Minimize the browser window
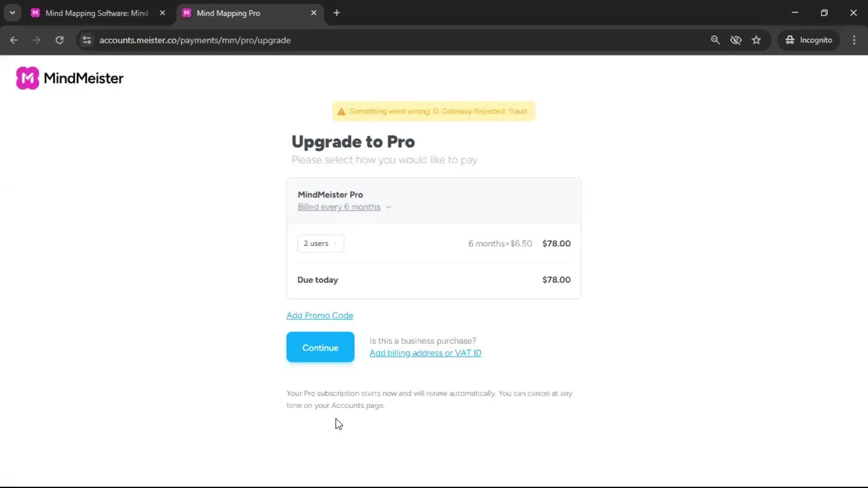Screen dimensions: 868x488 click(795, 13)
